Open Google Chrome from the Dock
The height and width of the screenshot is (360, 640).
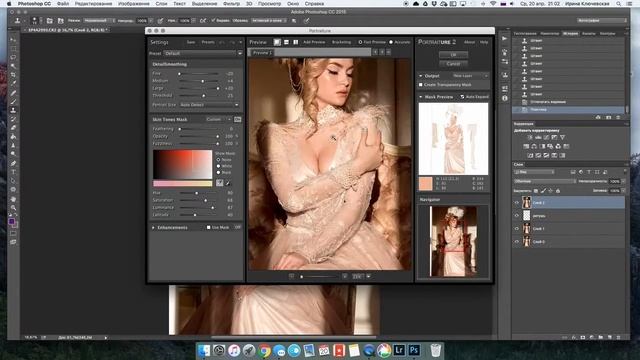(264, 350)
